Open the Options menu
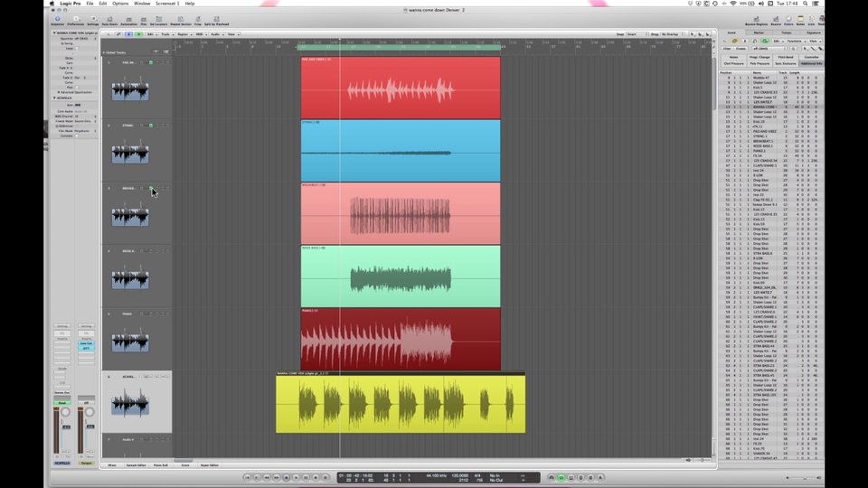The height and width of the screenshot is (488, 868). pos(120,4)
